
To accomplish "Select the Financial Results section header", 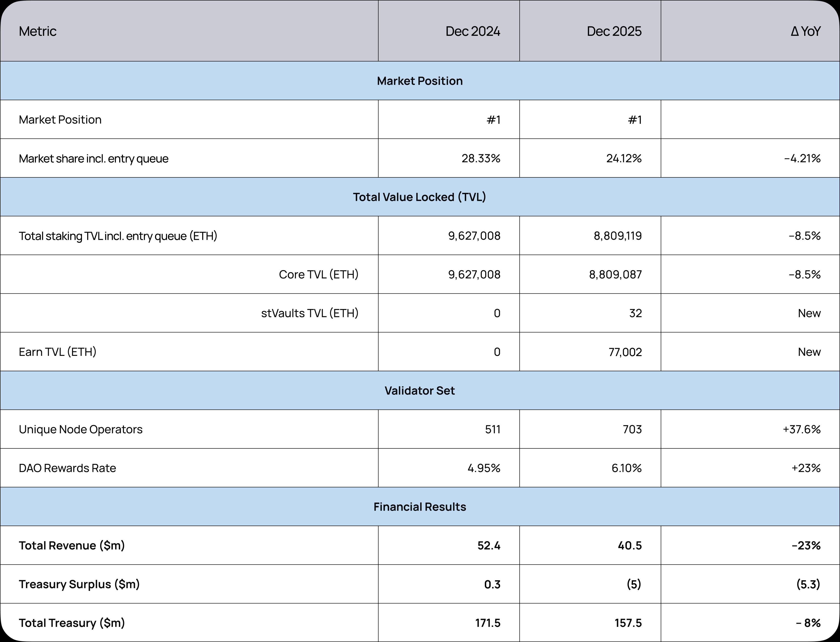I will [420, 507].
